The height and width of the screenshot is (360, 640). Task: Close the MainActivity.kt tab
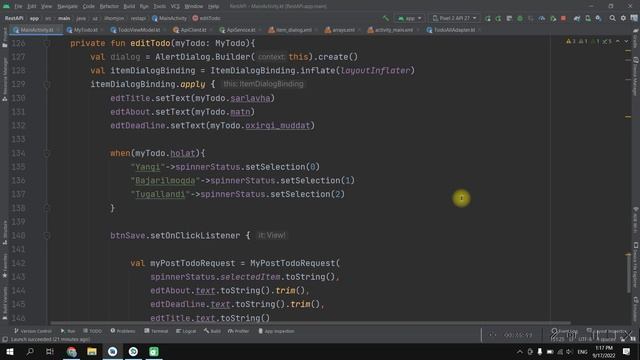coord(58,30)
